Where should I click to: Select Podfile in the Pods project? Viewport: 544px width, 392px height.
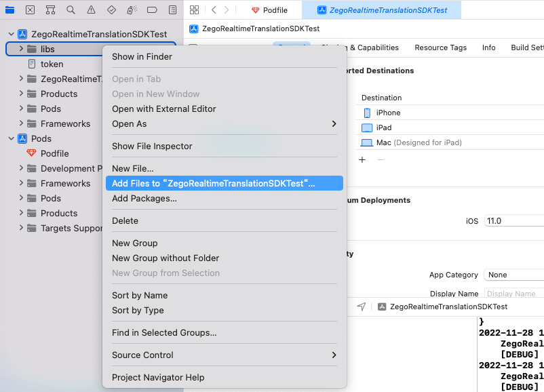click(55, 153)
